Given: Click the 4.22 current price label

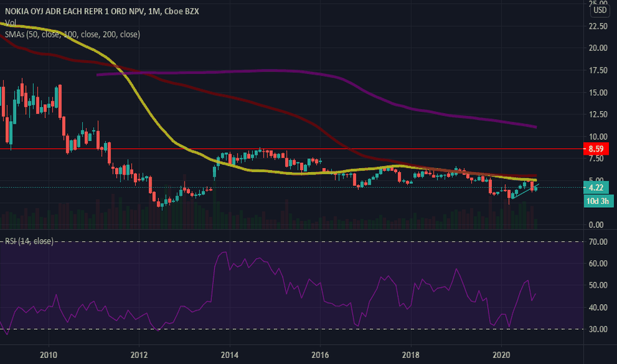Looking at the screenshot, I should click(x=596, y=188).
